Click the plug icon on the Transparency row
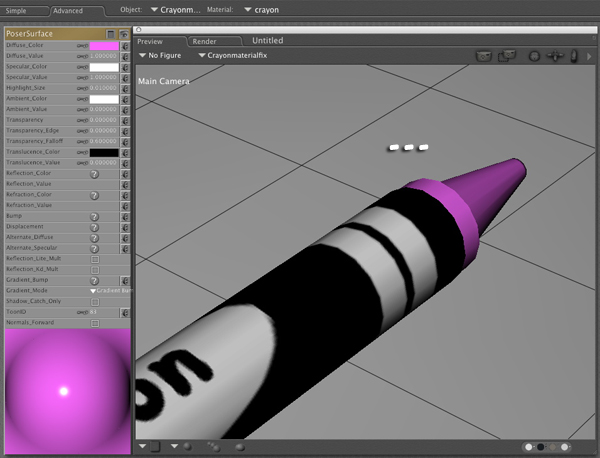This screenshot has width=600, height=458. (125, 121)
